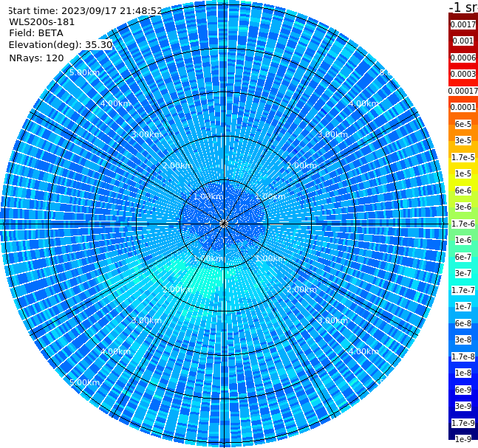Click the 6e-9 colorbar label
478x448 pixels.
[463, 390]
